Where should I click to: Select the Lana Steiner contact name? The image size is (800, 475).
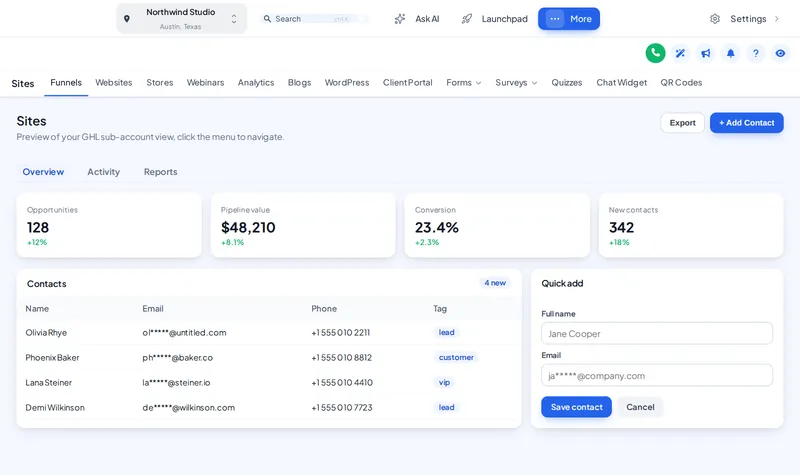[48, 383]
